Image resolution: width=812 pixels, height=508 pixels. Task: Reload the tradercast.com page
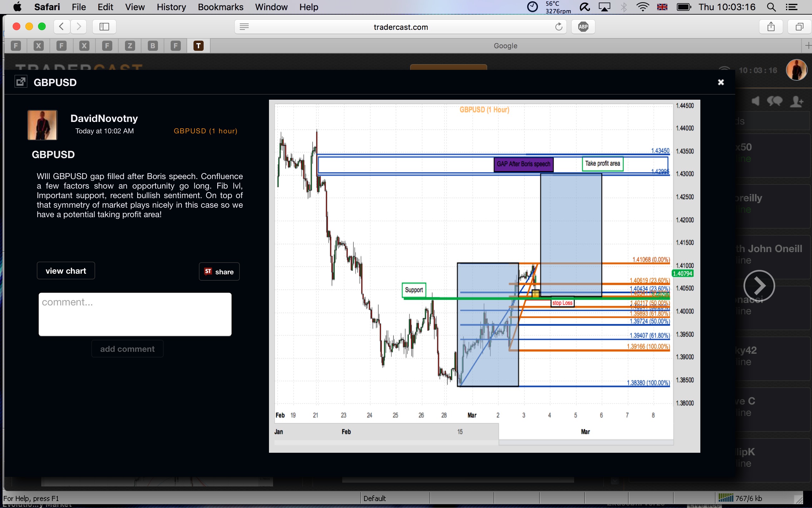tap(558, 27)
